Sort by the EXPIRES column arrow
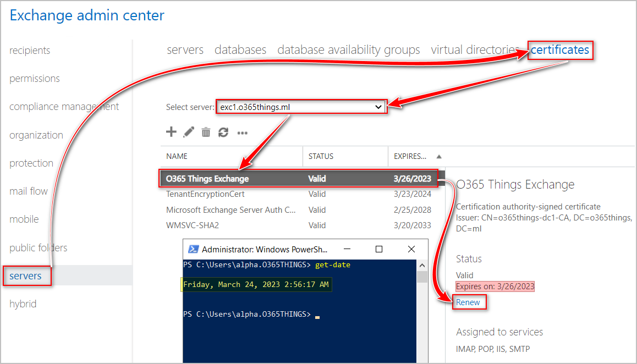 (x=439, y=156)
